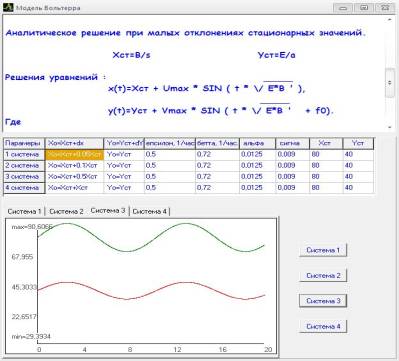
Task: Close the Модель Вольтерра window
Action: tap(386, 7)
